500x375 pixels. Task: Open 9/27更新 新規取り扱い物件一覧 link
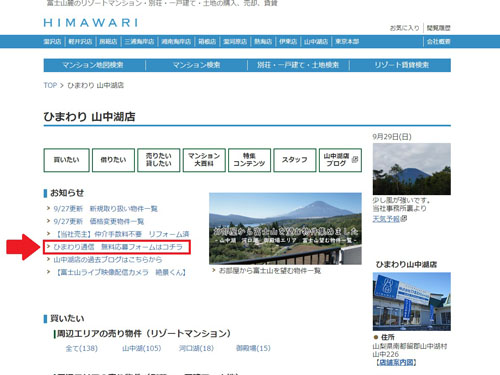click(x=106, y=209)
